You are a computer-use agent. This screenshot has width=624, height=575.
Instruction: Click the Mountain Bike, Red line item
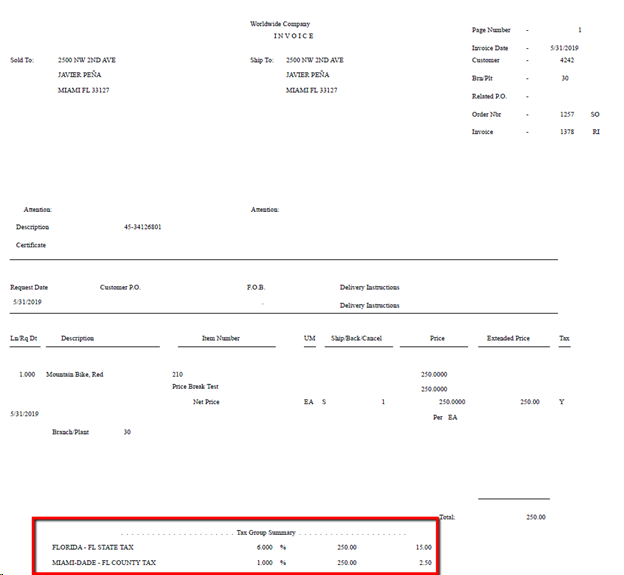click(74, 374)
